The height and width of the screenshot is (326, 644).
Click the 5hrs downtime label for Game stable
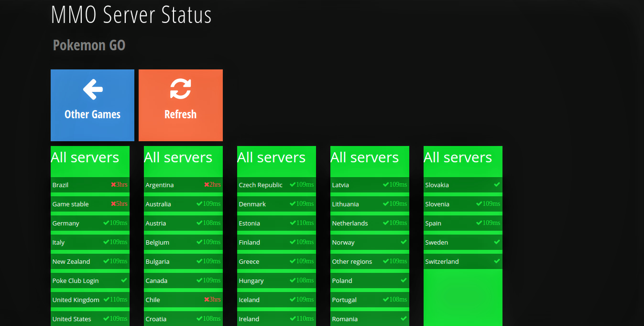click(122, 204)
